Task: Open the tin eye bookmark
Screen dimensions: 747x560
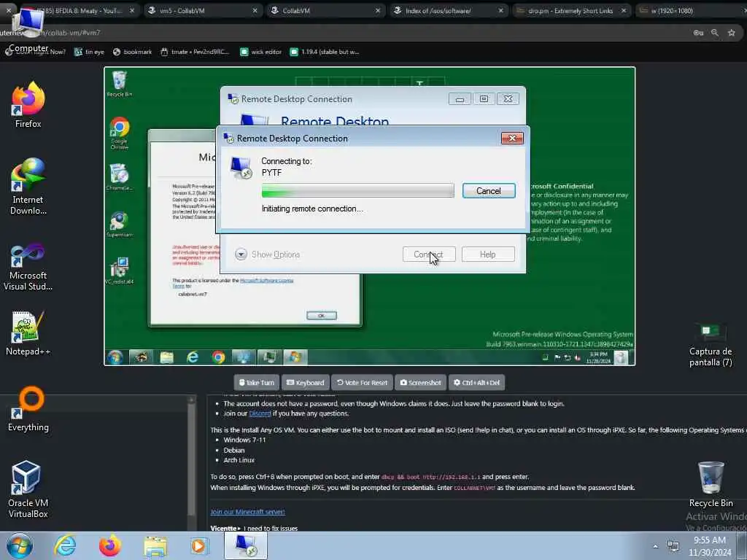Action: 89,52
